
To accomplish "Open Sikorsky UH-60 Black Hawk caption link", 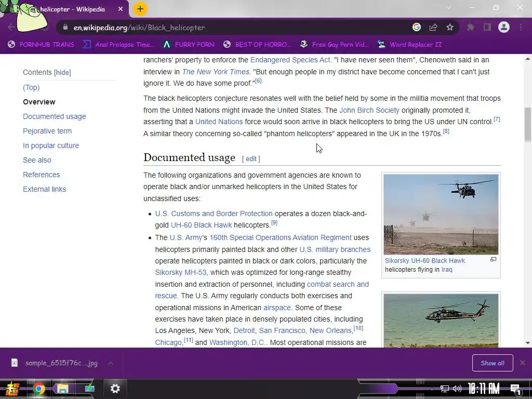I will click(x=425, y=261).
